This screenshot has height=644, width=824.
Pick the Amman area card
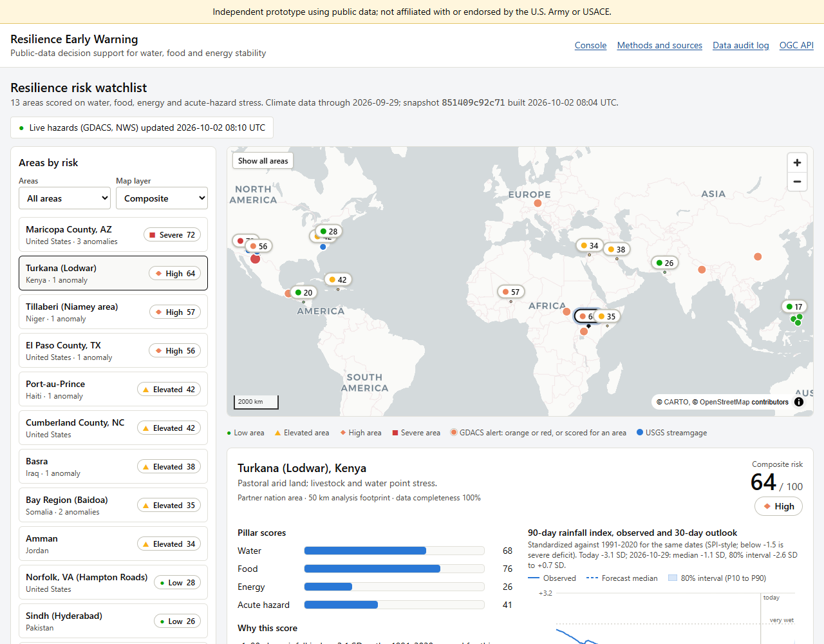(x=113, y=544)
